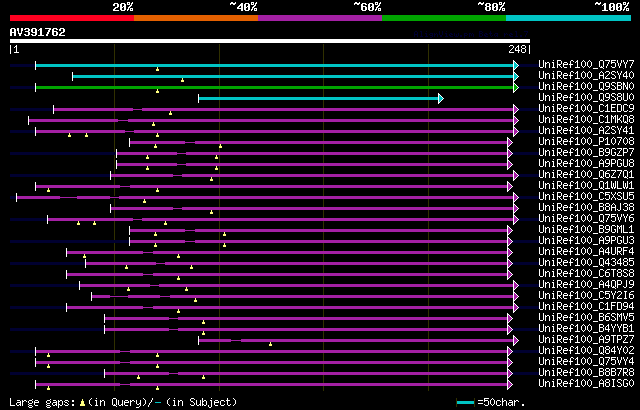This screenshot has height=410, width=640.
Task: Select the UniRef100_Q43485 label
Action: pyautogui.click(x=586, y=263)
